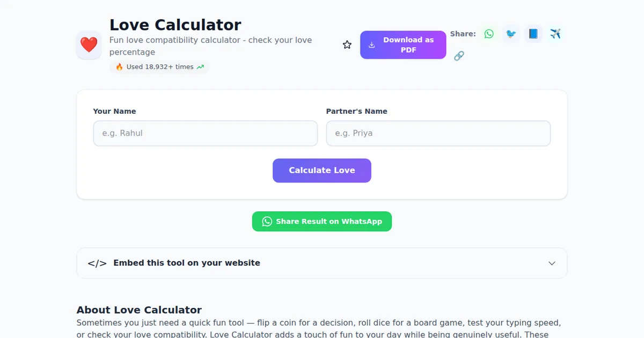Click Share Result on WhatsApp
The image size is (644, 338).
pos(321,221)
